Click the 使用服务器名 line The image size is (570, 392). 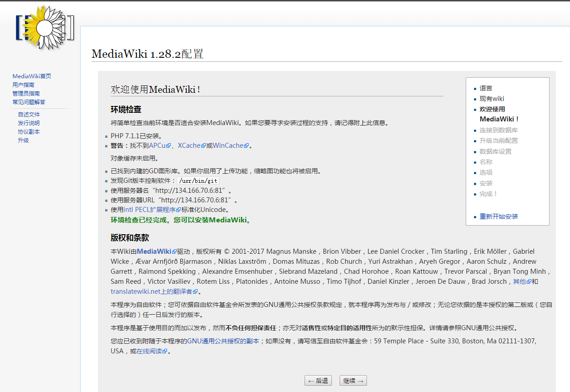(x=171, y=191)
